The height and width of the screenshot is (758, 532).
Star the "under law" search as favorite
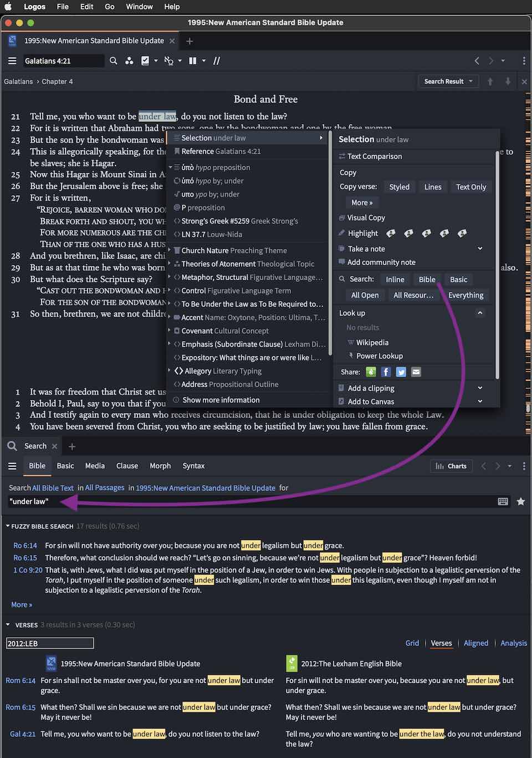tap(521, 502)
